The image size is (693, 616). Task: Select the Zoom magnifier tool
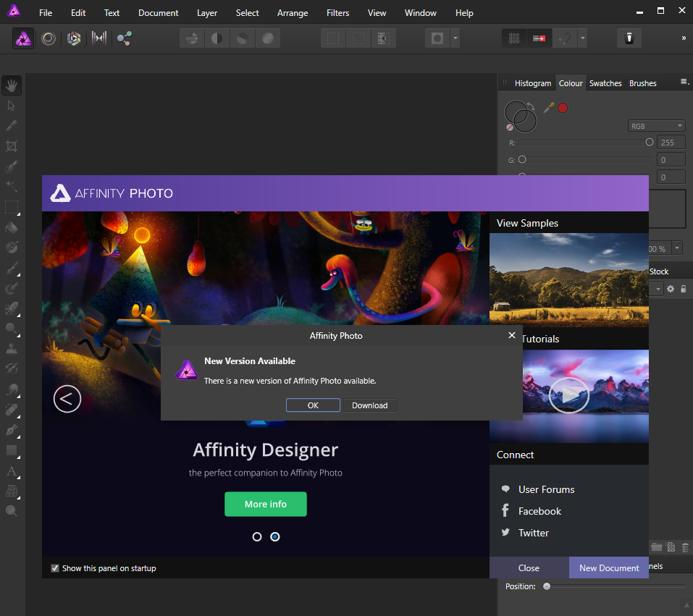click(12, 511)
